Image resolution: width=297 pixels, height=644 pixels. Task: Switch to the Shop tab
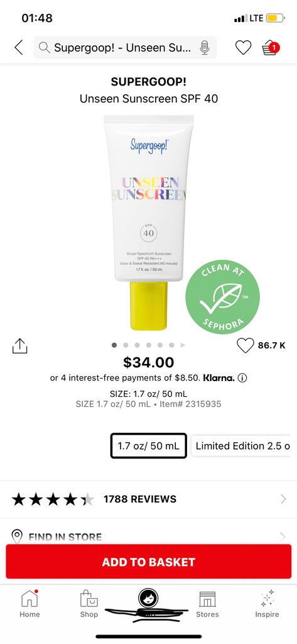point(89,604)
